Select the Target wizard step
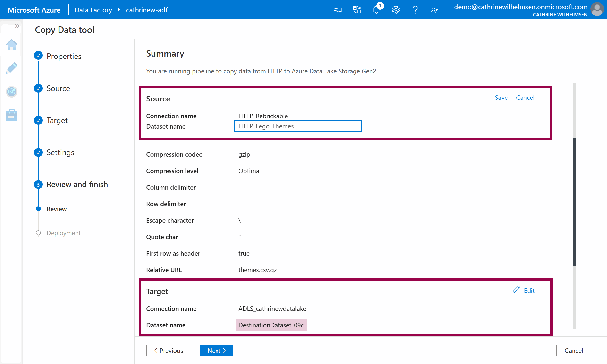 coord(57,120)
